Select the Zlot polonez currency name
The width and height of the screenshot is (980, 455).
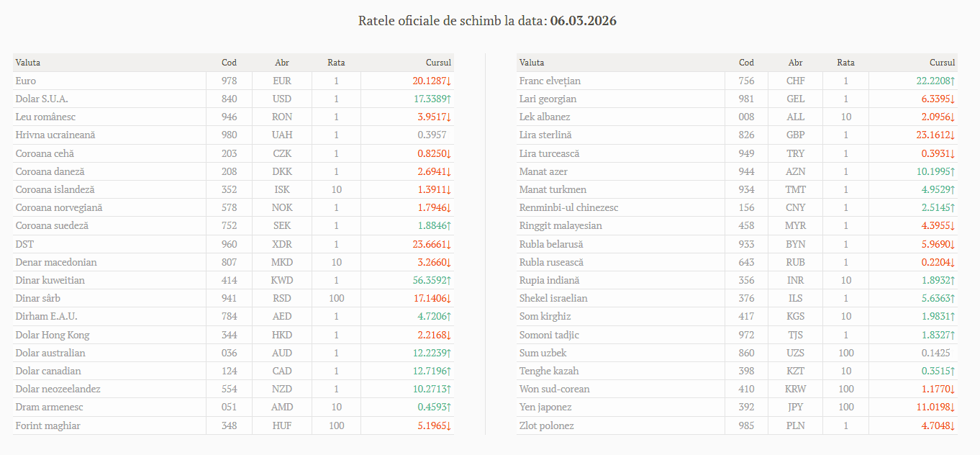pyautogui.click(x=546, y=426)
